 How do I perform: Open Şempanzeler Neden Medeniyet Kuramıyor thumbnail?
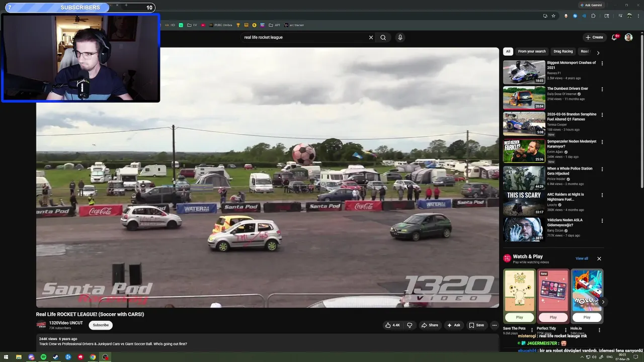(524, 151)
